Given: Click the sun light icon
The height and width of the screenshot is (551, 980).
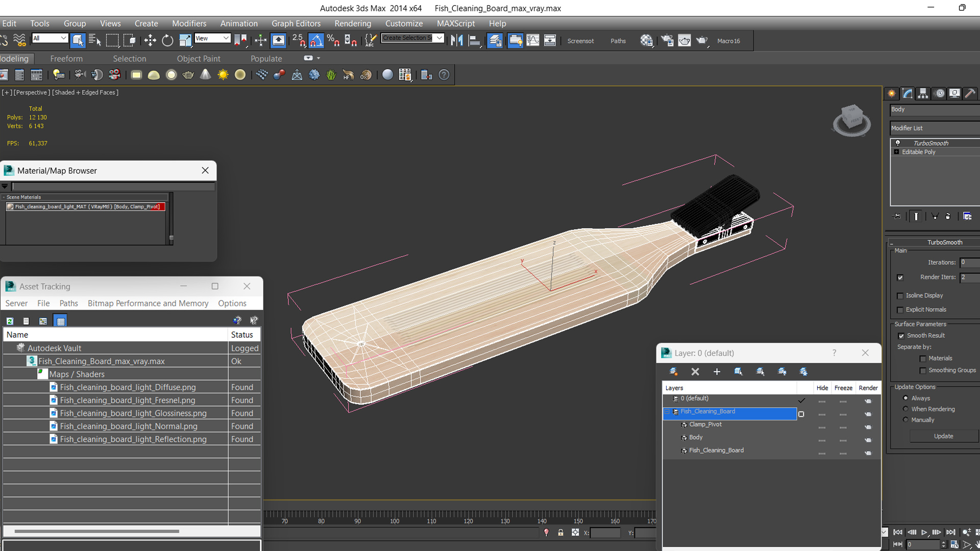Looking at the screenshot, I should (223, 75).
